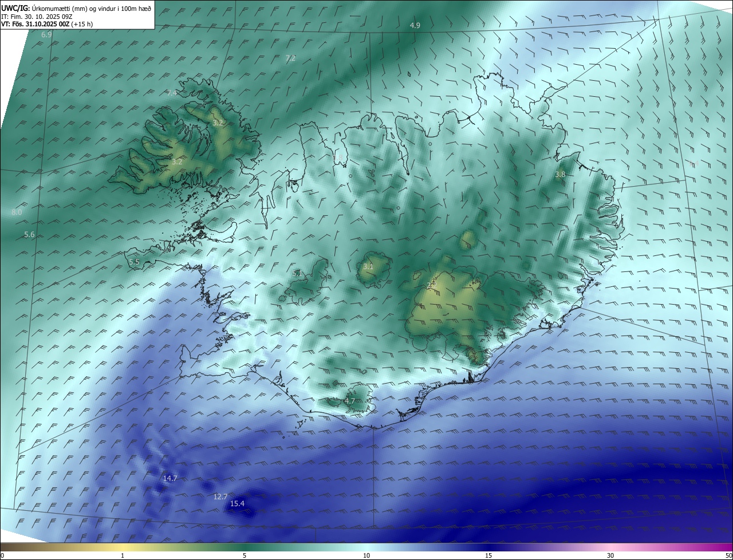Click the 14.7 value label
733x560 pixels.
(x=170, y=479)
